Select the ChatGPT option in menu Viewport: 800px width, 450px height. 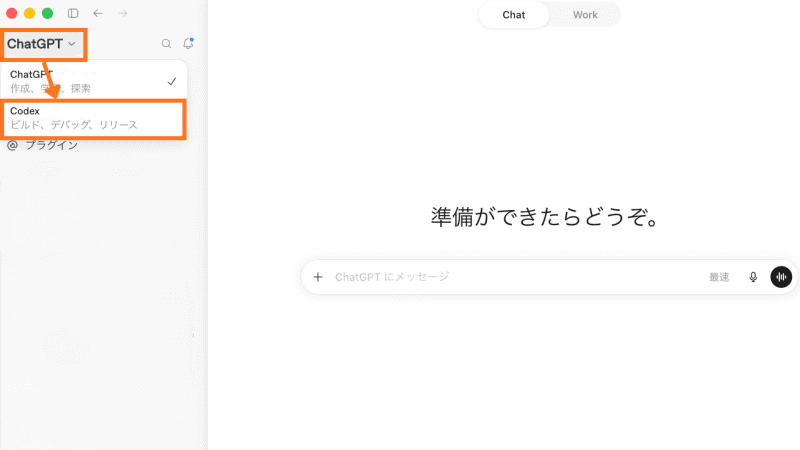pos(94,81)
